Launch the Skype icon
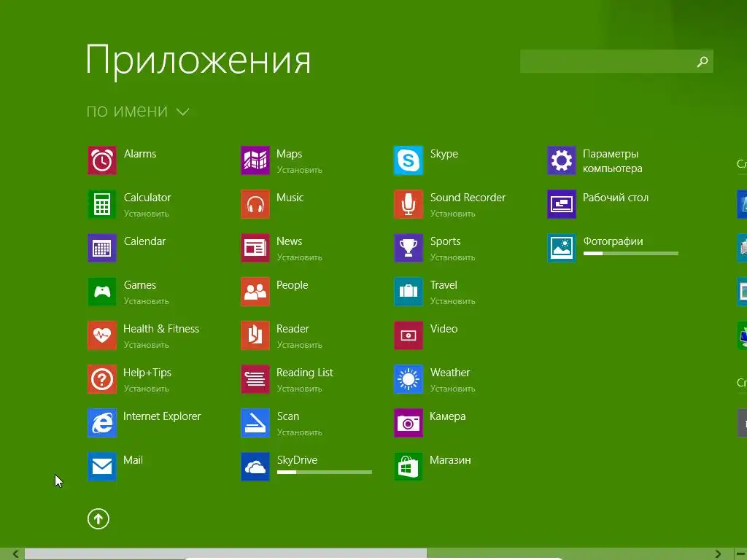Screen dimensions: 747x560 tap(409, 160)
